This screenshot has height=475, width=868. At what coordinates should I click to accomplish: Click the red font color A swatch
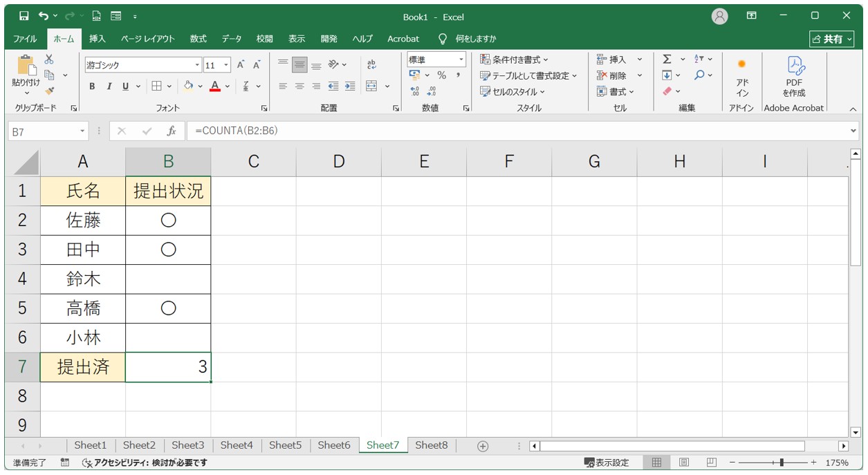coord(215,86)
